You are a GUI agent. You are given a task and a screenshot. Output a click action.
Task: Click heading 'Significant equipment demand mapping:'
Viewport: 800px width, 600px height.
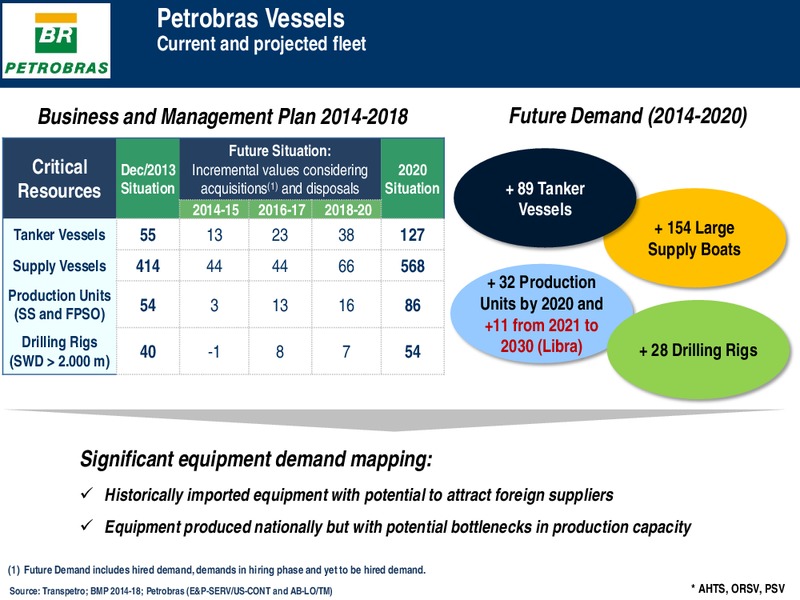pyautogui.click(x=256, y=459)
